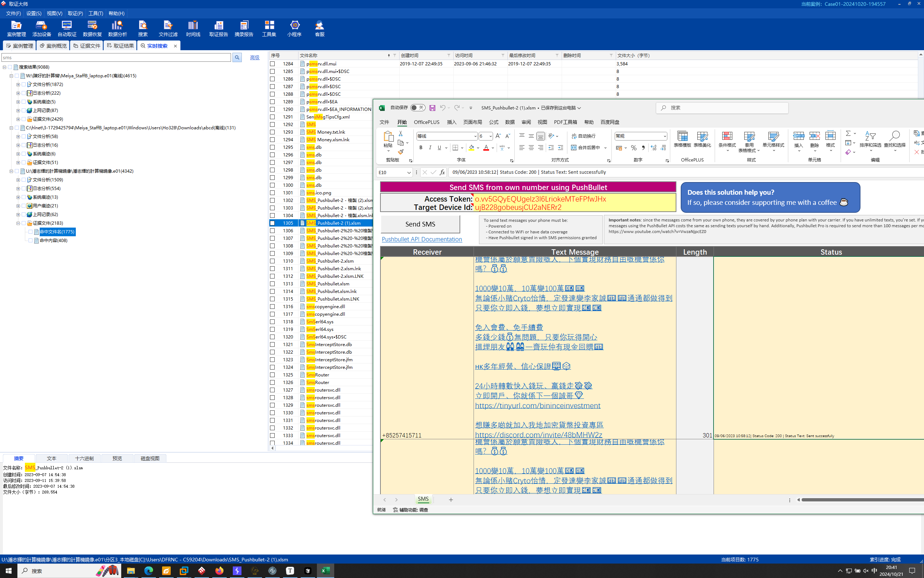Check the box for row 1292 SMS

(272, 125)
